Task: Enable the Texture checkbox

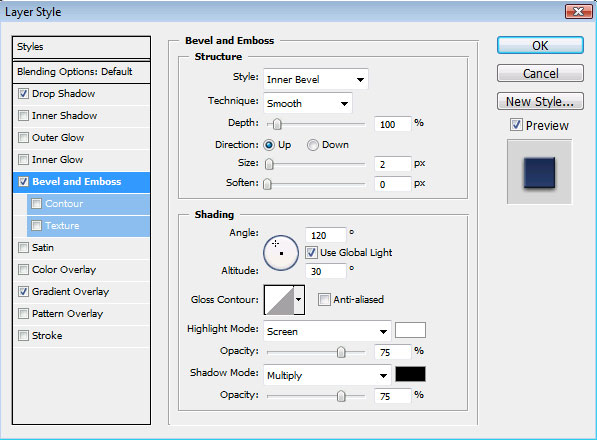Action: click(x=37, y=226)
